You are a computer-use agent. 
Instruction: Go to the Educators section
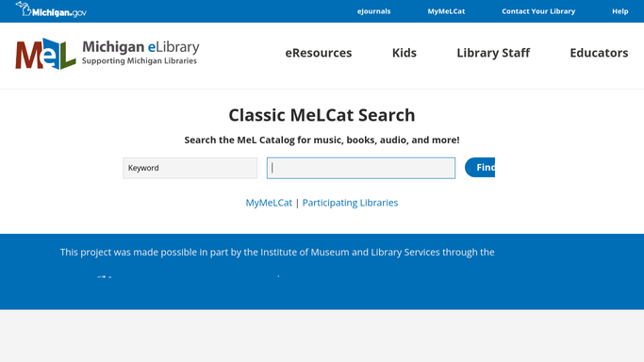click(599, 53)
